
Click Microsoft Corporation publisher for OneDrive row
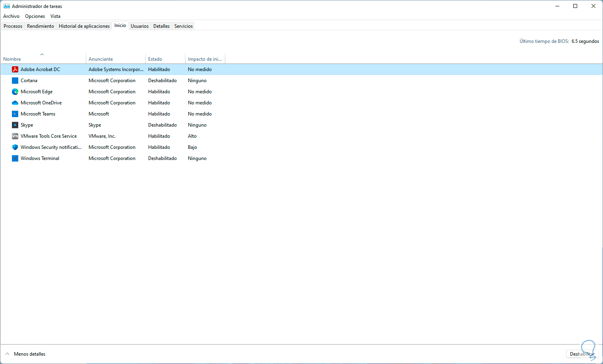tap(112, 103)
